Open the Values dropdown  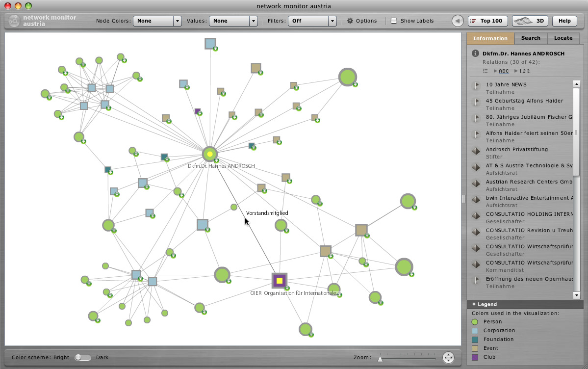233,21
